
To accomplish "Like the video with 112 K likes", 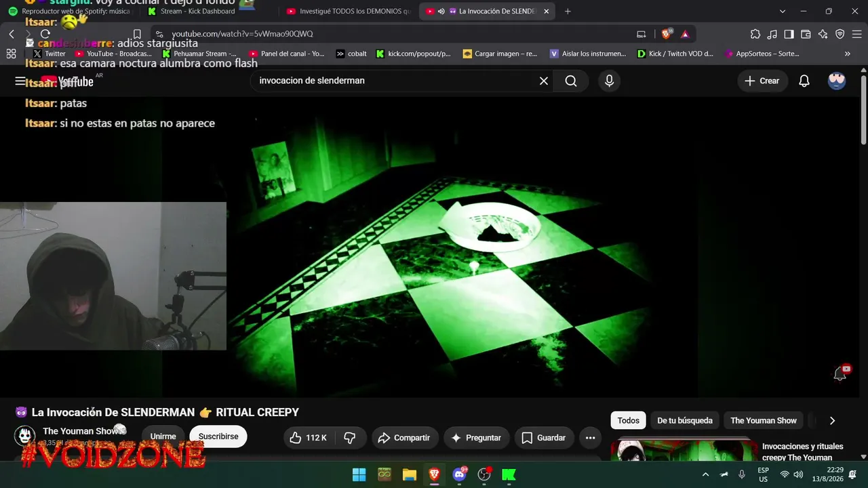I will [x=308, y=438].
